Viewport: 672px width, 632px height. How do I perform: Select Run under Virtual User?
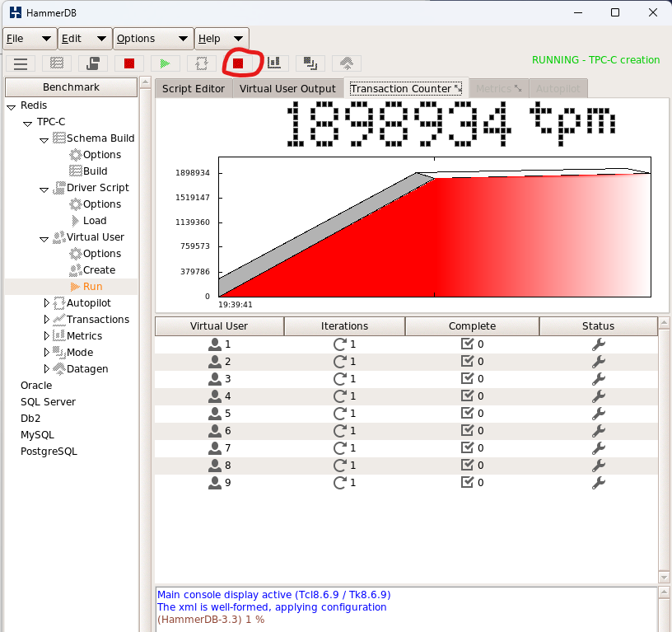(92, 287)
